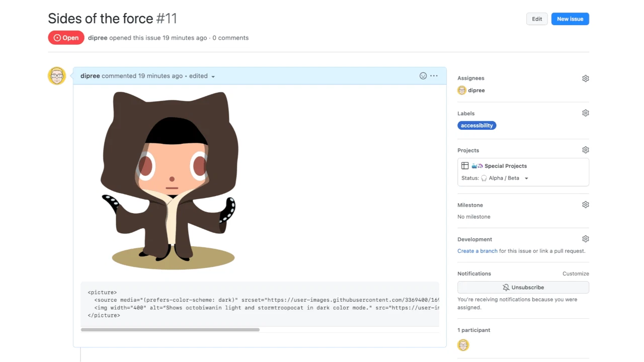Click the Open issue status badge

pos(66,37)
